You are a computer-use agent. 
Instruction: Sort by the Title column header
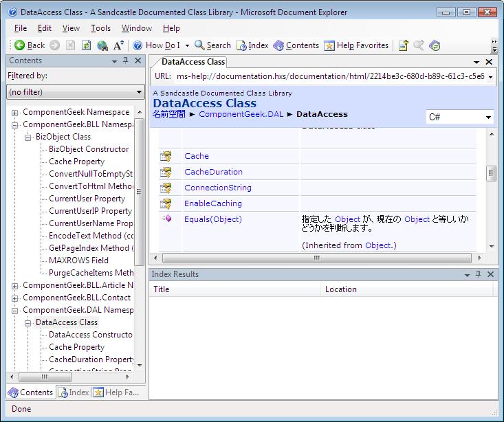pyautogui.click(x=235, y=289)
